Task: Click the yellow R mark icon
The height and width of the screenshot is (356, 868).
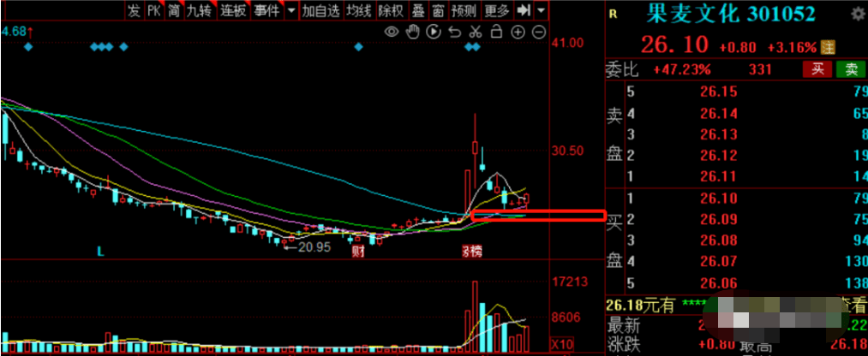Action: [x=613, y=15]
